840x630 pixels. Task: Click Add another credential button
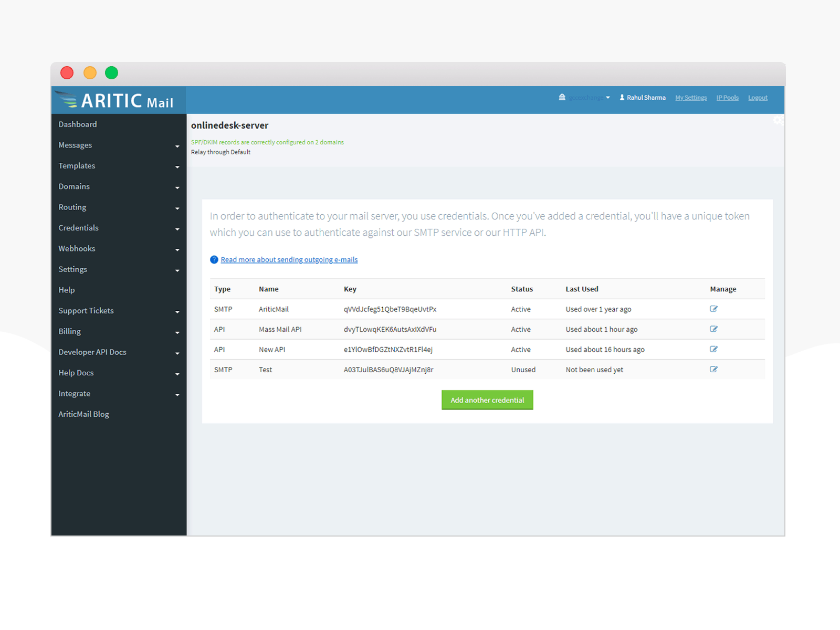(x=487, y=400)
